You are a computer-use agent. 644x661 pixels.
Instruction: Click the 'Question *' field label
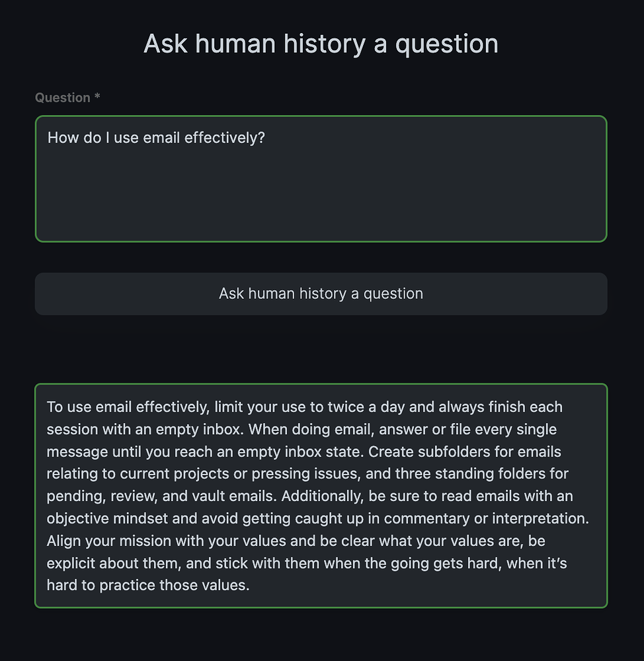click(x=63, y=98)
